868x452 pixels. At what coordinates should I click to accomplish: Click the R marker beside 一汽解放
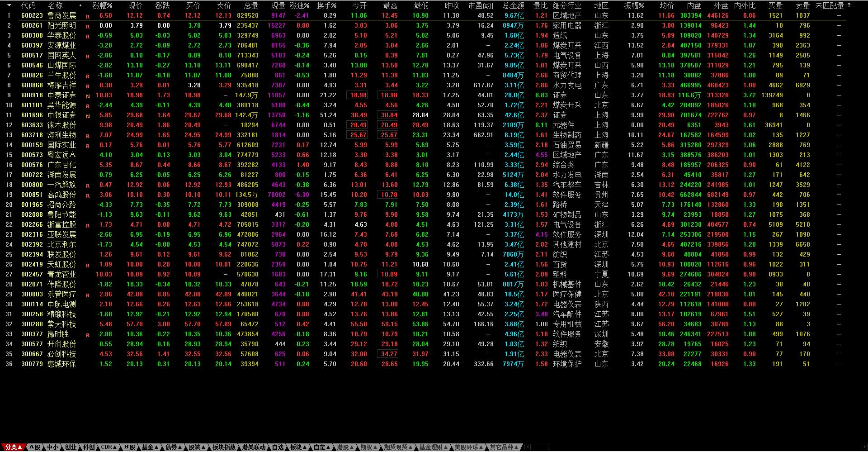click(88, 186)
